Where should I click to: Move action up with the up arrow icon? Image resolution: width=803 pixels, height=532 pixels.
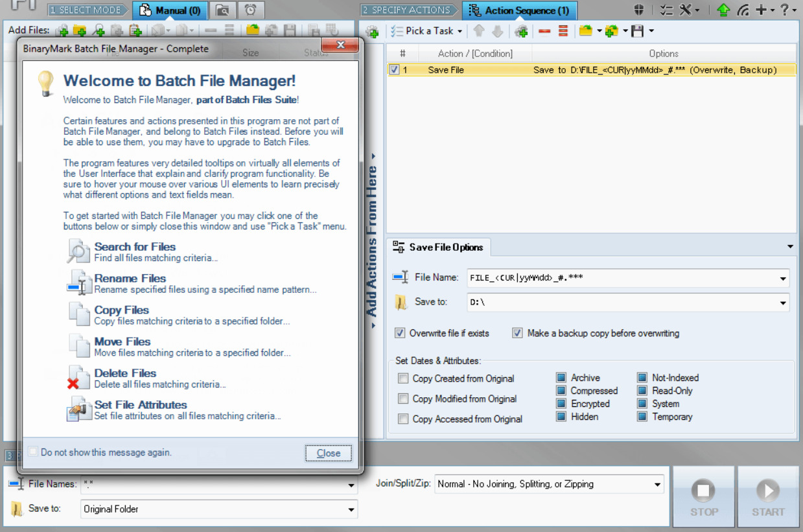click(479, 31)
